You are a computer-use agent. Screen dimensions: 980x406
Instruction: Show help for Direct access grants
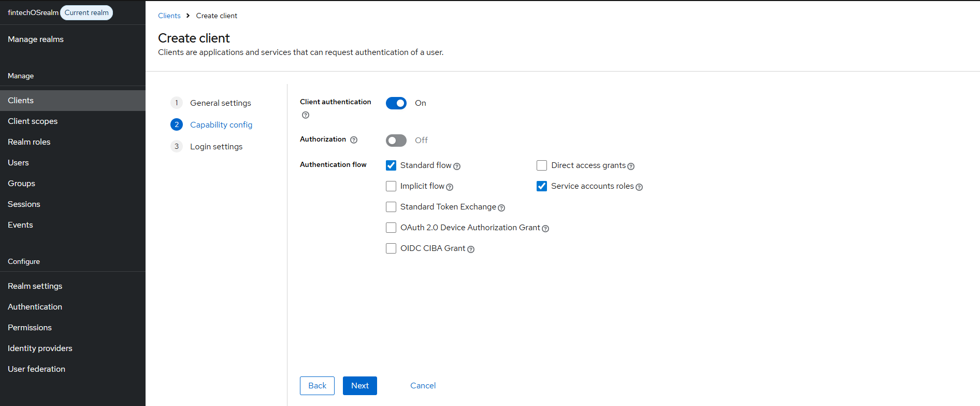pos(631,166)
